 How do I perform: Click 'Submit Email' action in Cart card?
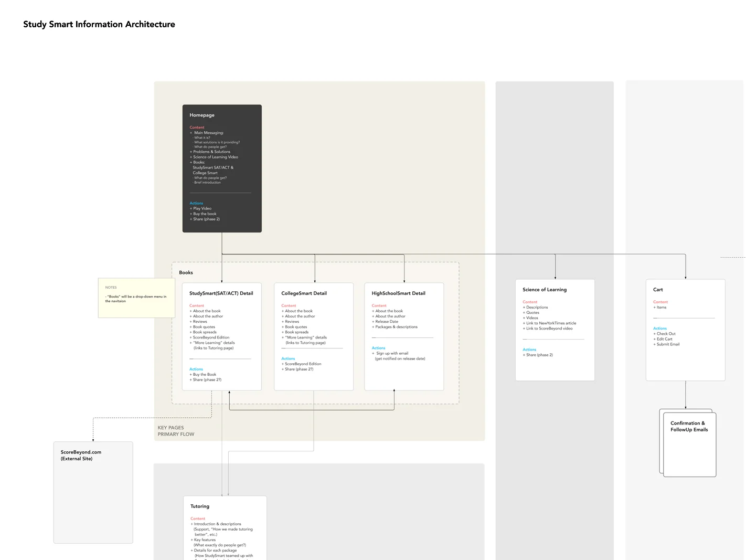(668, 344)
